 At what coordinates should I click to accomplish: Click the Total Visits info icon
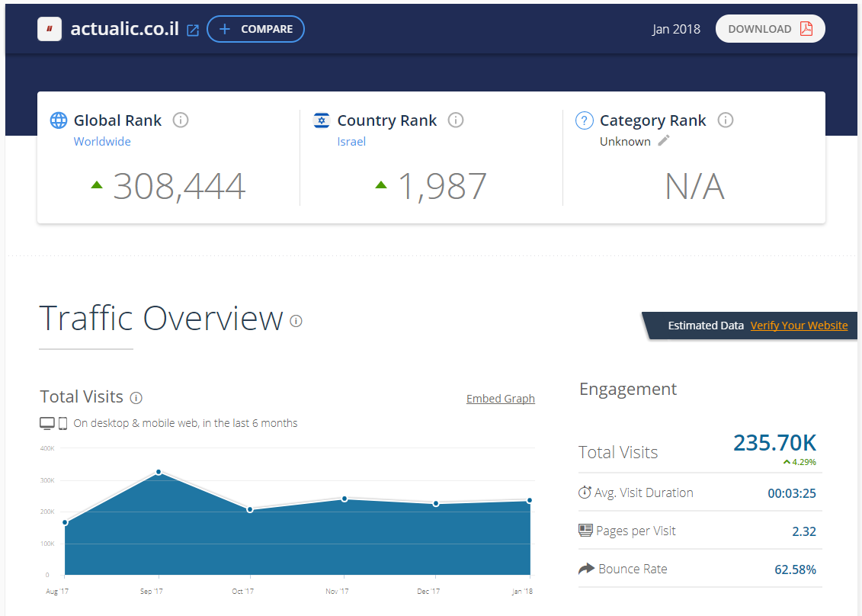pyautogui.click(x=136, y=397)
